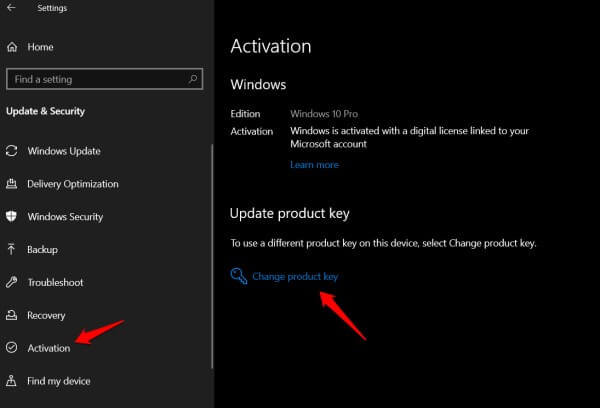The width and height of the screenshot is (600, 408).
Task: Click the Home house icon
Action: click(x=12, y=47)
